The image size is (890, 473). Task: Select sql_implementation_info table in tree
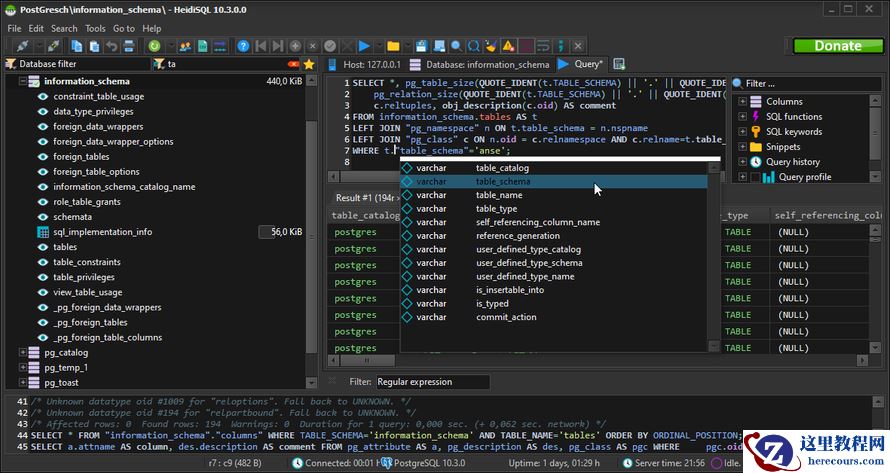tap(102, 232)
